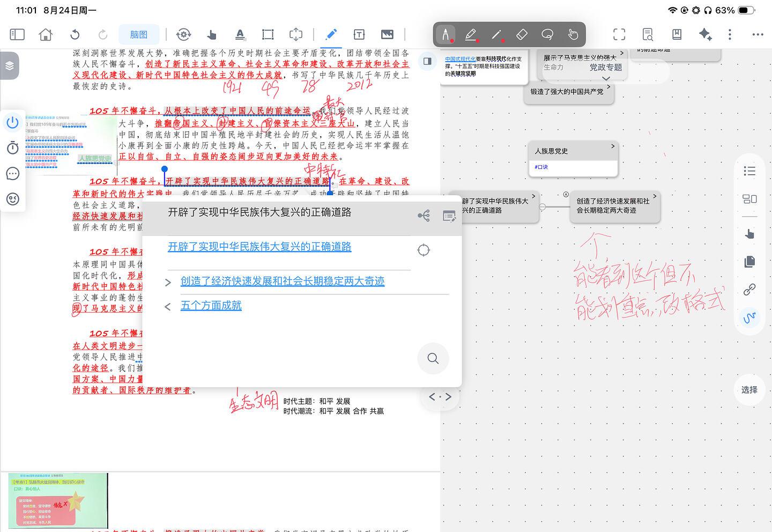The height and width of the screenshot is (532, 772).
Task: Expand the 创造了经济快速发展 row chevron in the popup
Action: click(168, 283)
